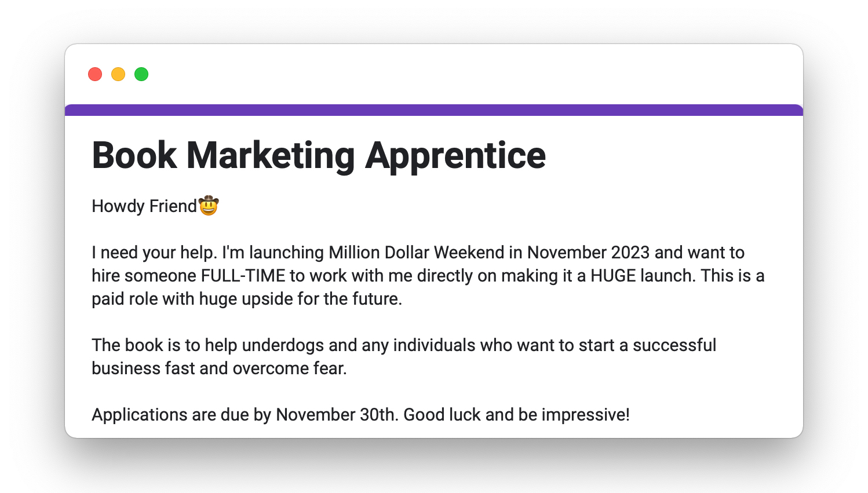Click the "Howdy Friend" greeting text
This screenshot has width=868, height=493.
click(144, 206)
